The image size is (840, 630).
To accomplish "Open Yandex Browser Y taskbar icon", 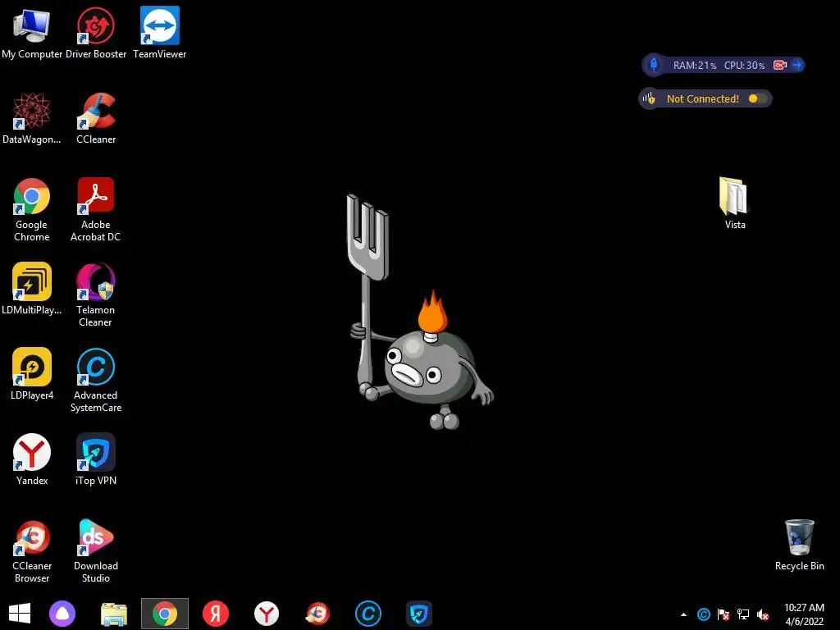I will coord(267,614).
